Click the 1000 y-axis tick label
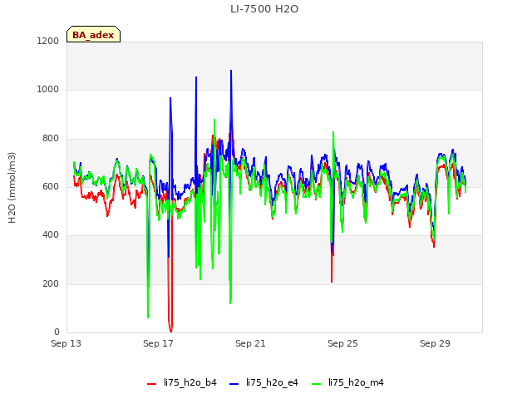The image size is (532, 399). (48, 89)
